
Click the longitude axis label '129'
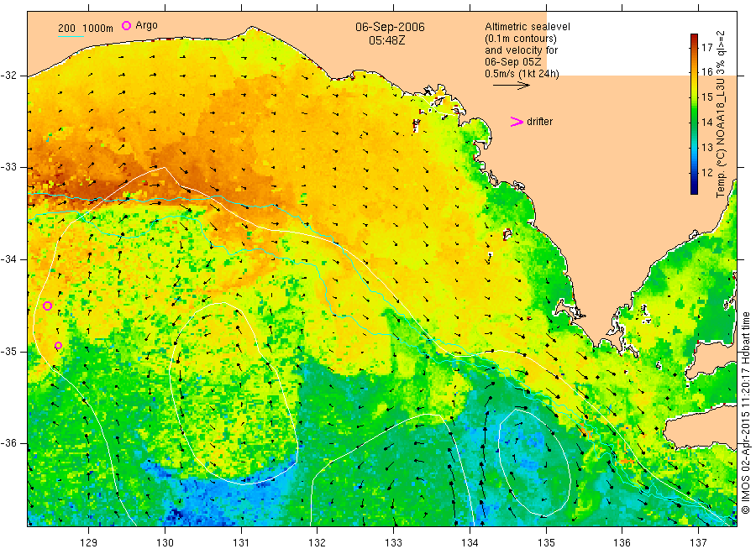[89, 543]
